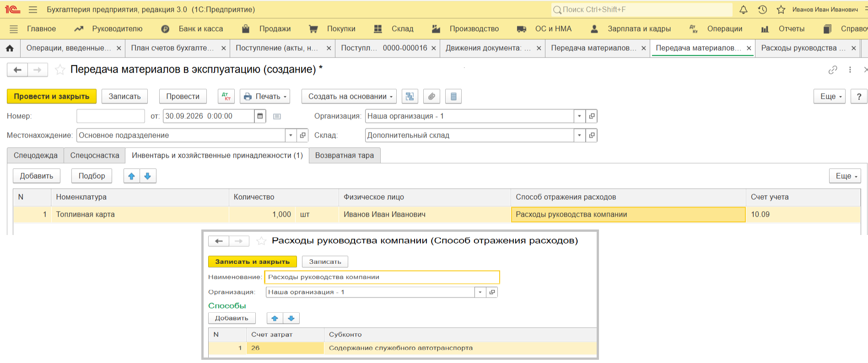Open the calendar picker for the date

(260, 116)
